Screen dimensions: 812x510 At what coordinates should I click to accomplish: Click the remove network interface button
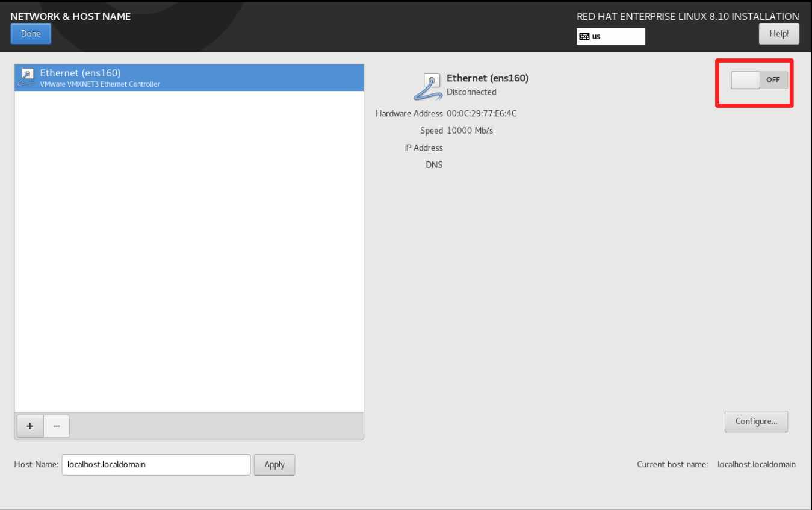pos(57,426)
